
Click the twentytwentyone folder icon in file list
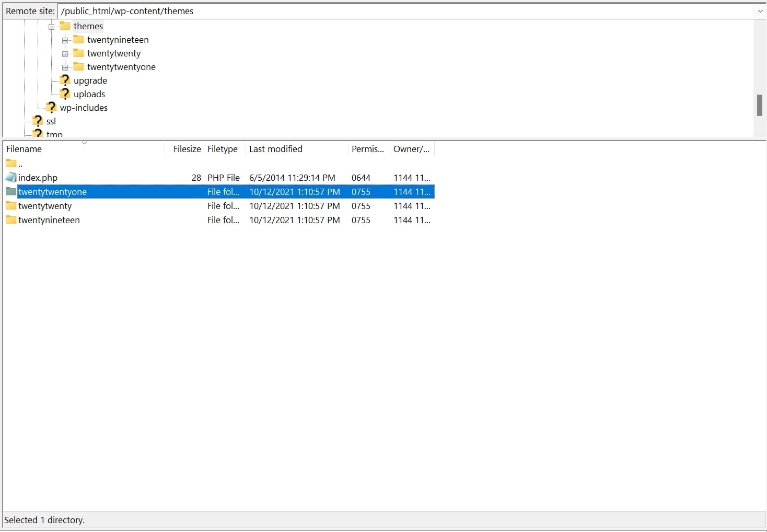tap(11, 192)
